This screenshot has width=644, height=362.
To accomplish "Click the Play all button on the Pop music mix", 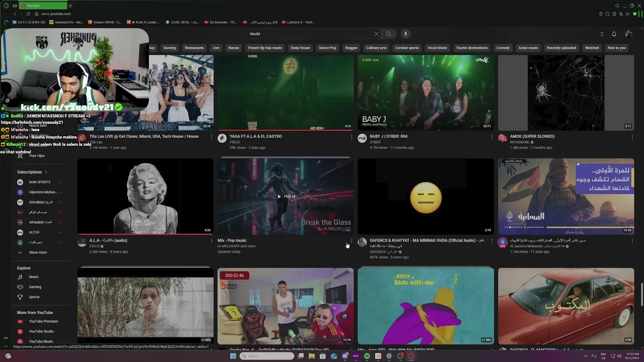I will pos(286,196).
